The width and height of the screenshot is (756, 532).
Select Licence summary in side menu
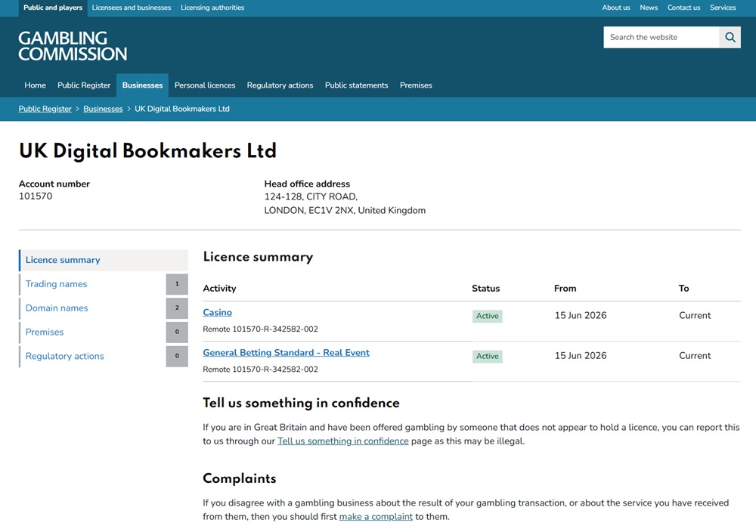point(104,260)
